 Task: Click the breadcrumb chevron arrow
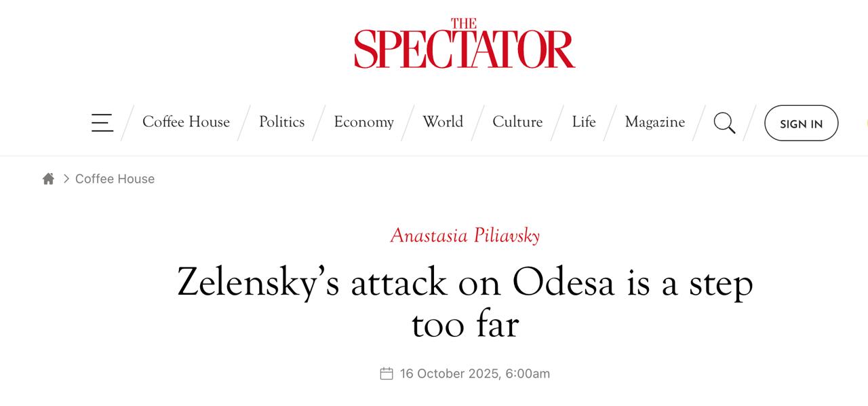click(66, 179)
